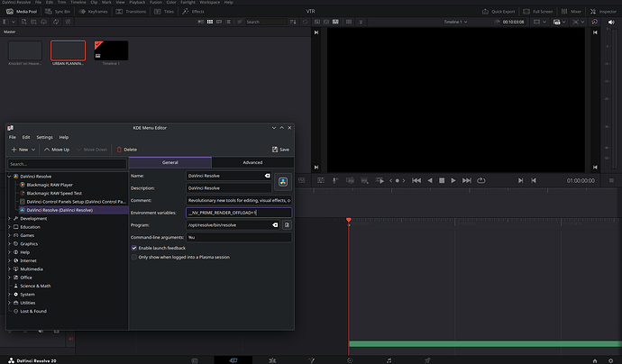This screenshot has height=364, width=622.
Task: Open Help menu in KDE Menu Editor
Action: pyautogui.click(x=64, y=137)
